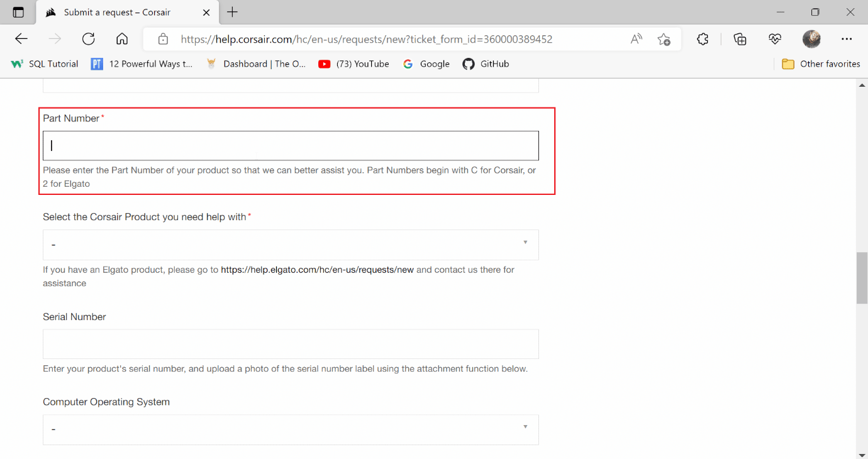Add this page to favorites
Viewport: 868px width, 459px height.
tap(664, 39)
